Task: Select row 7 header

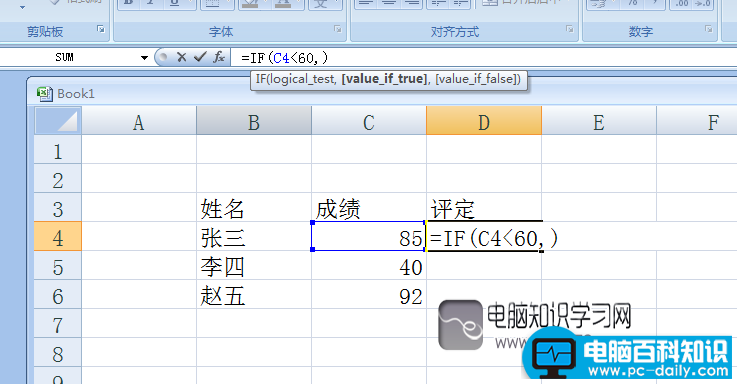Action: 58,323
